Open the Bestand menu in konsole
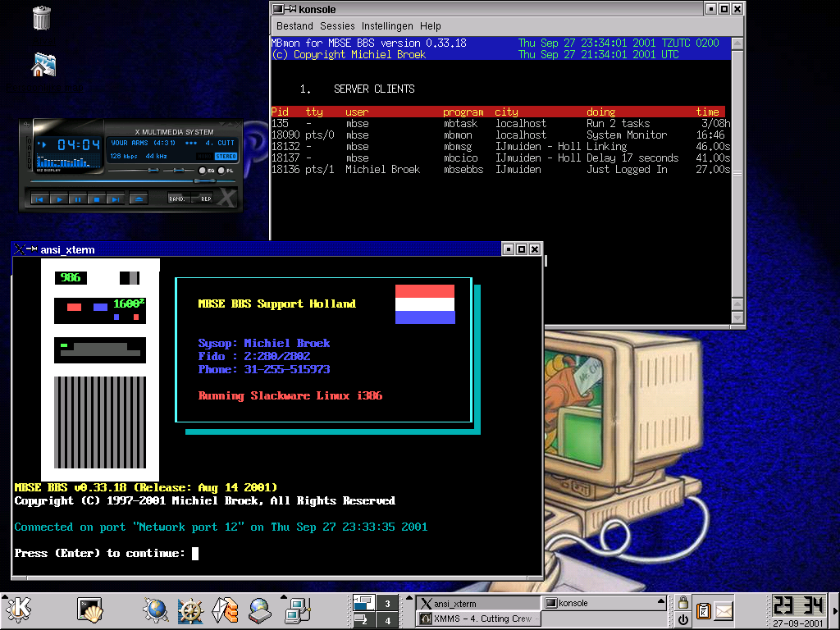The height and width of the screenshot is (630, 840). [294, 26]
